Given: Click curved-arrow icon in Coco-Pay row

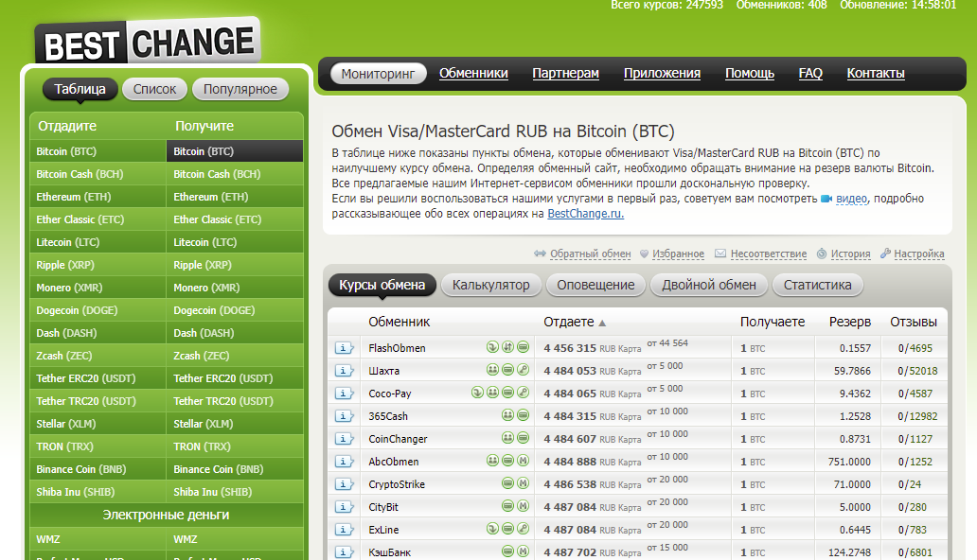Looking at the screenshot, I should click(477, 393).
